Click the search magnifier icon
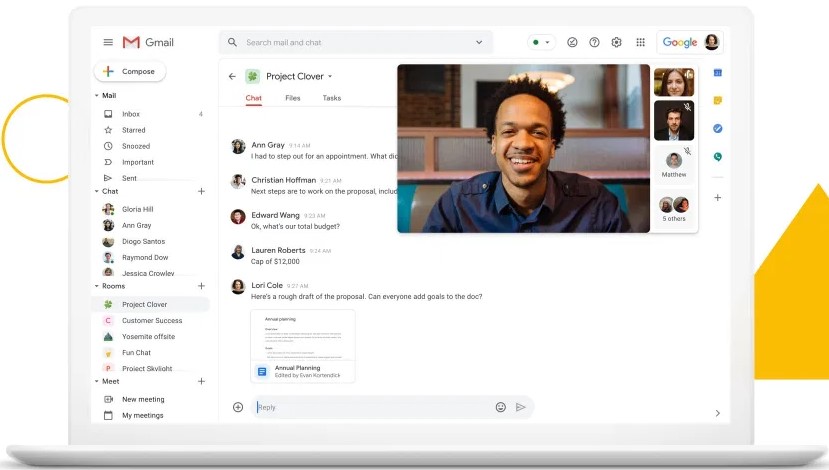Viewport: 829px width, 470px height. coord(232,42)
